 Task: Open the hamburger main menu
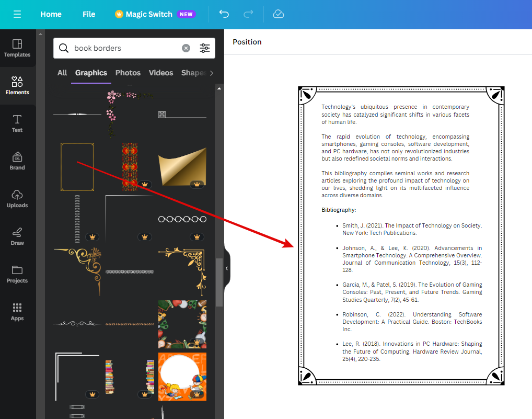[x=17, y=14]
